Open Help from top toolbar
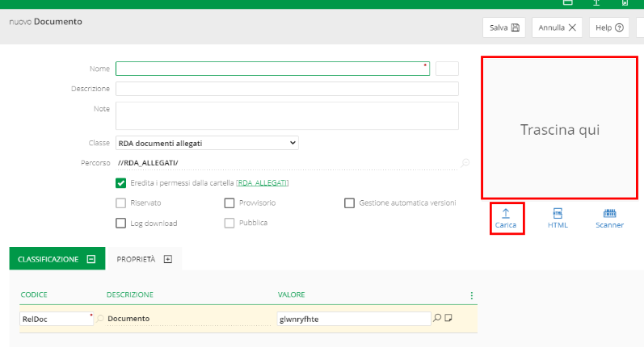The width and height of the screenshot is (644, 347). 609,27
